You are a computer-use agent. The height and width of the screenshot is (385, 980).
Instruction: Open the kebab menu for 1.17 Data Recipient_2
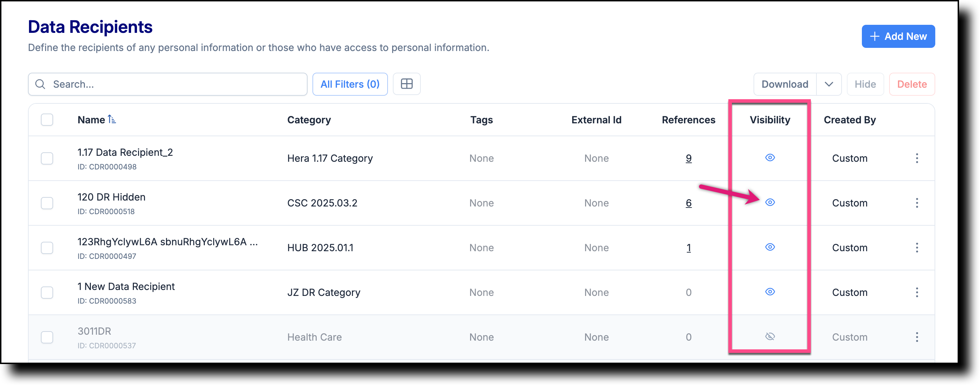(x=916, y=158)
